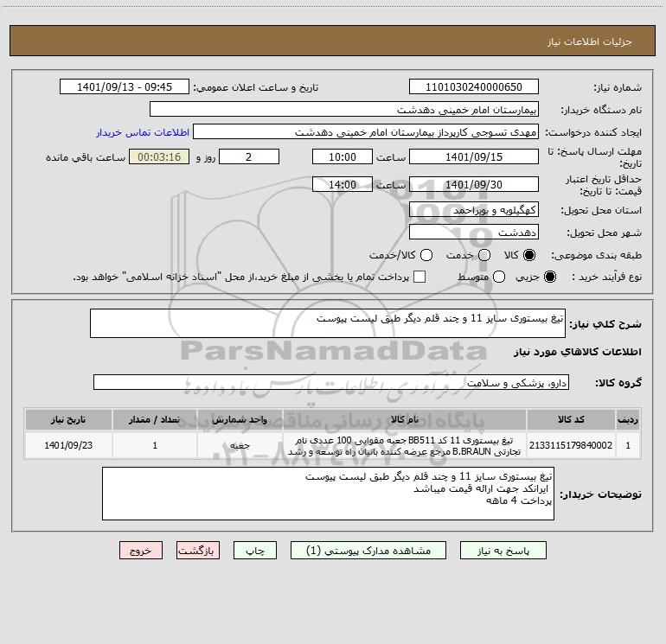Click the deadline date field 1401/09/15
The height and width of the screenshot is (644, 666).
(x=474, y=156)
